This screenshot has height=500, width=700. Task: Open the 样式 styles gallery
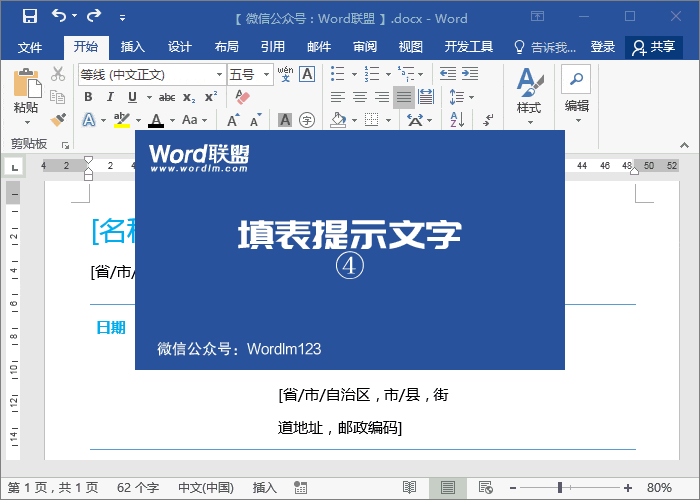[x=529, y=96]
